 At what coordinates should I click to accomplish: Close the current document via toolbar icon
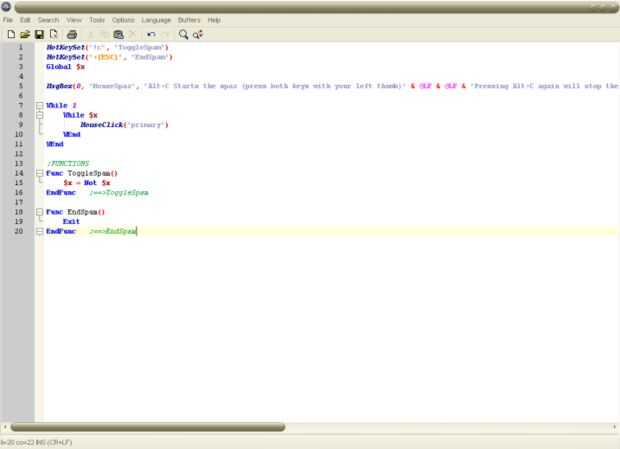click(53, 34)
